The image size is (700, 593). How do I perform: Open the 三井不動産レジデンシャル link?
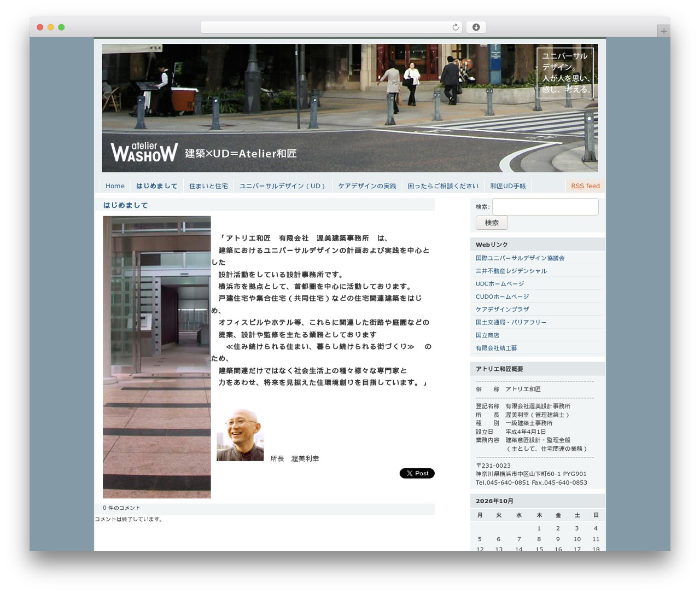tap(511, 271)
